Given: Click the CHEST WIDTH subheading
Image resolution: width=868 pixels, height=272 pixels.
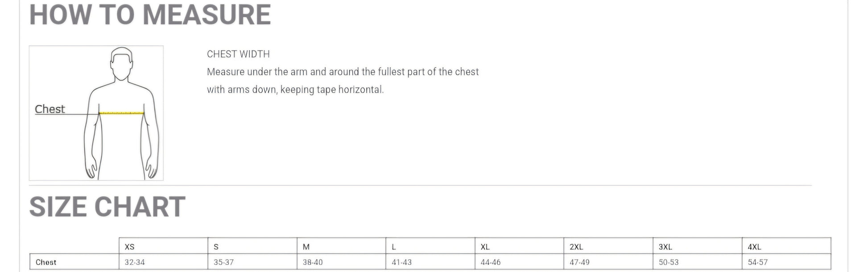Looking at the screenshot, I should (x=238, y=54).
